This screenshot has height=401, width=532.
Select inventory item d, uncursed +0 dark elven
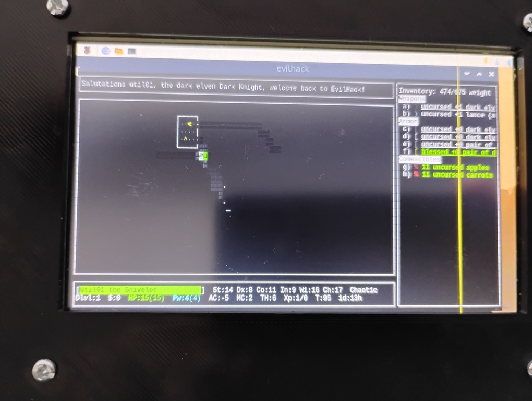[x=449, y=136]
